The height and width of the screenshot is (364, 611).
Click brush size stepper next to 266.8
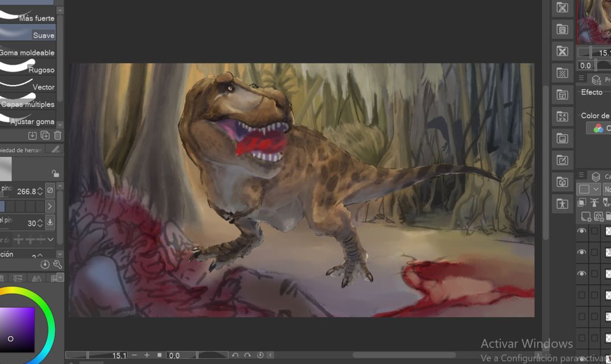(40, 191)
